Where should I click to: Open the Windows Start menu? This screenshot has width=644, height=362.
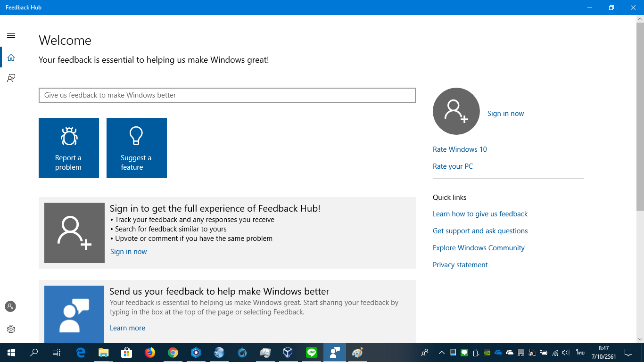coord(11,353)
